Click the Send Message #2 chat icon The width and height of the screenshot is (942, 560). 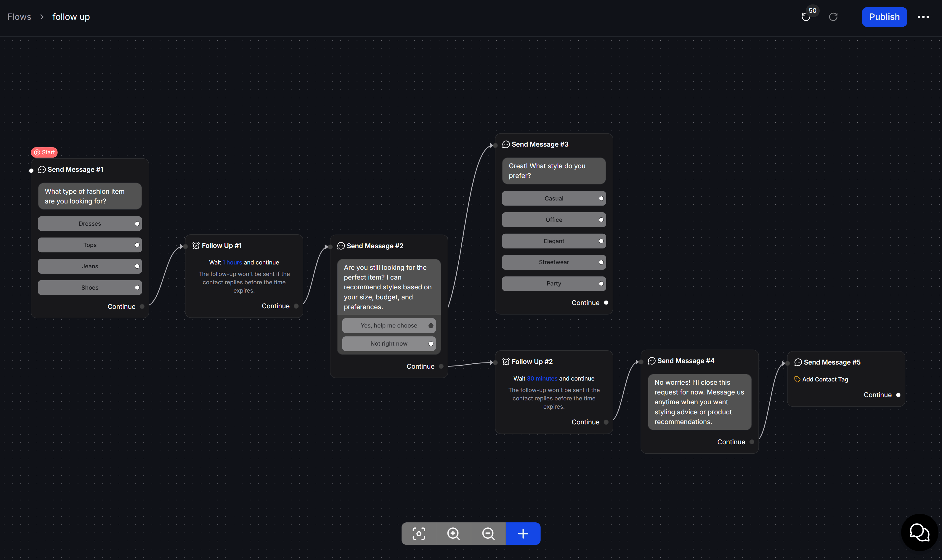coord(341,246)
